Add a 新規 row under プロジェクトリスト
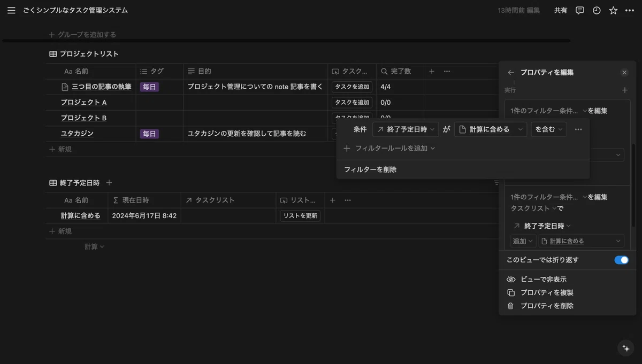Viewport: 642px width, 364px height. click(60, 149)
